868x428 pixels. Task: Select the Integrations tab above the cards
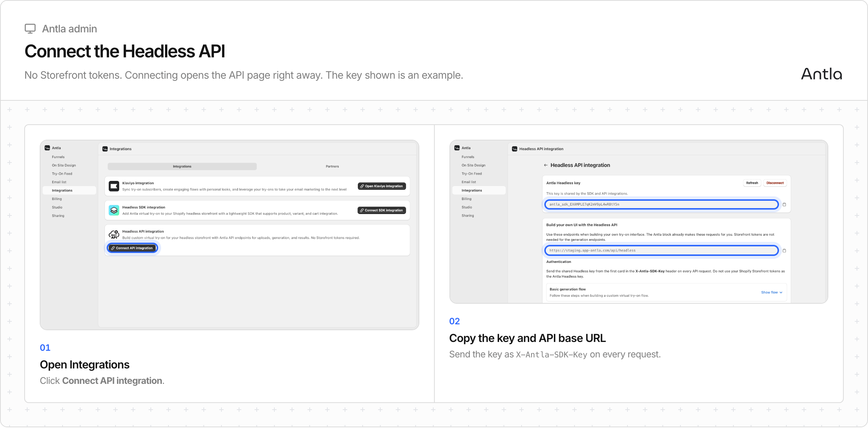(182, 167)
